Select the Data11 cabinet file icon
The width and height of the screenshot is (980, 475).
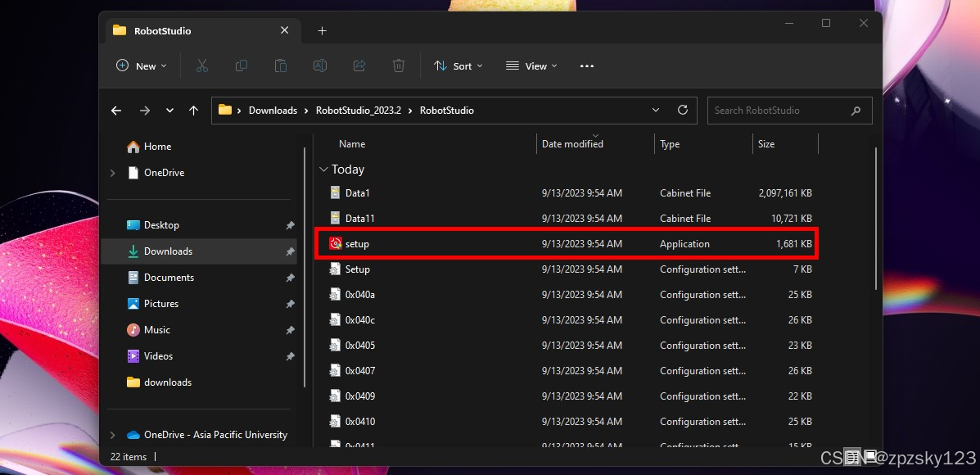[x=336, y=218]
